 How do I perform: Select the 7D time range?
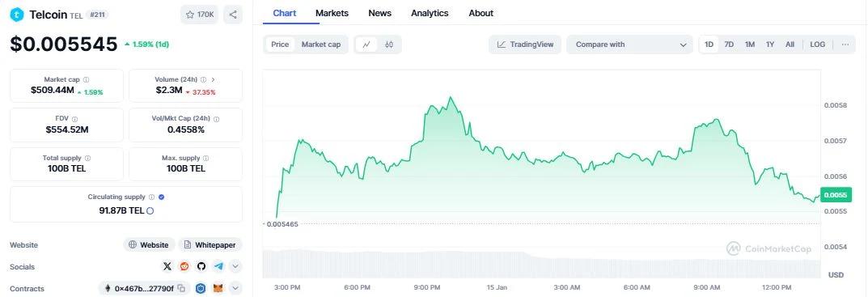(729, 45)
